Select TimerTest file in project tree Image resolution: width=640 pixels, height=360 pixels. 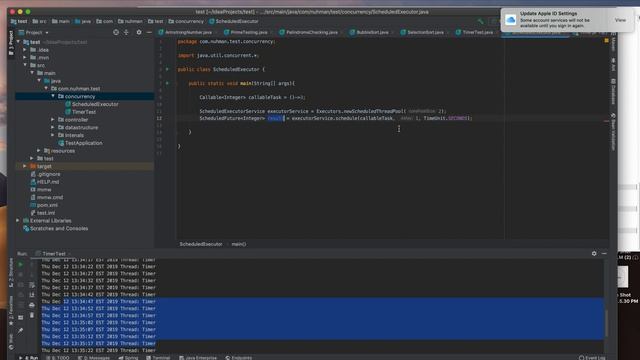point(80,112)
